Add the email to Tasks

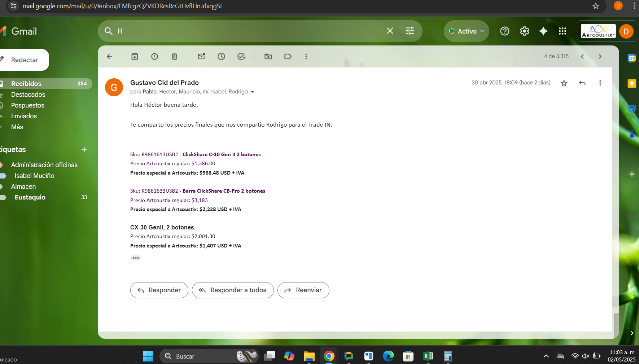pos(241,56)
